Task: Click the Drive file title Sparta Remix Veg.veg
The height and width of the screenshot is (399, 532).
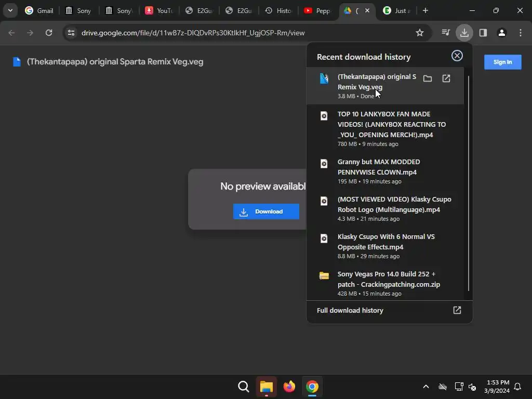Action: point(115,62)
